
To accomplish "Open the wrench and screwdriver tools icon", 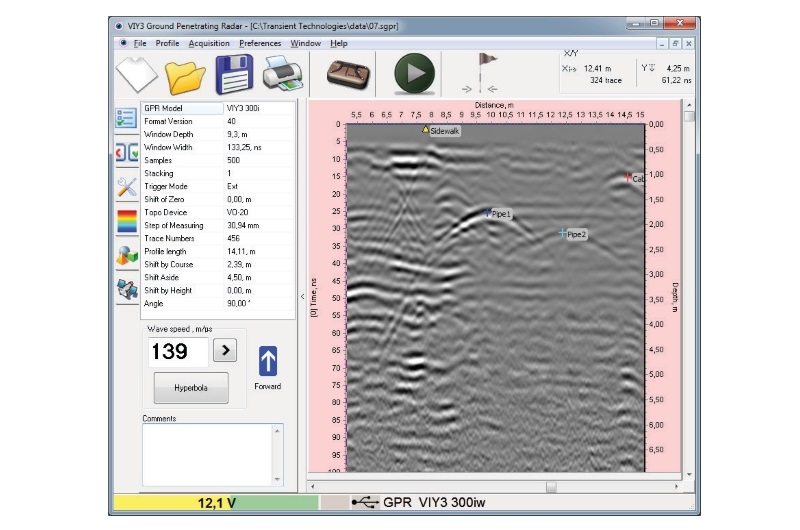I will pos(127,187).
